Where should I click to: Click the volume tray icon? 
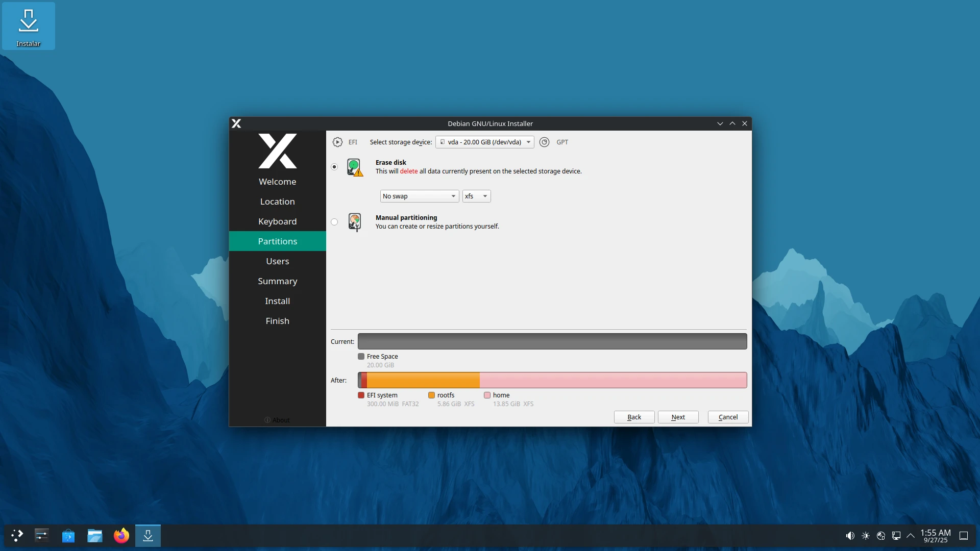point(850,536)
